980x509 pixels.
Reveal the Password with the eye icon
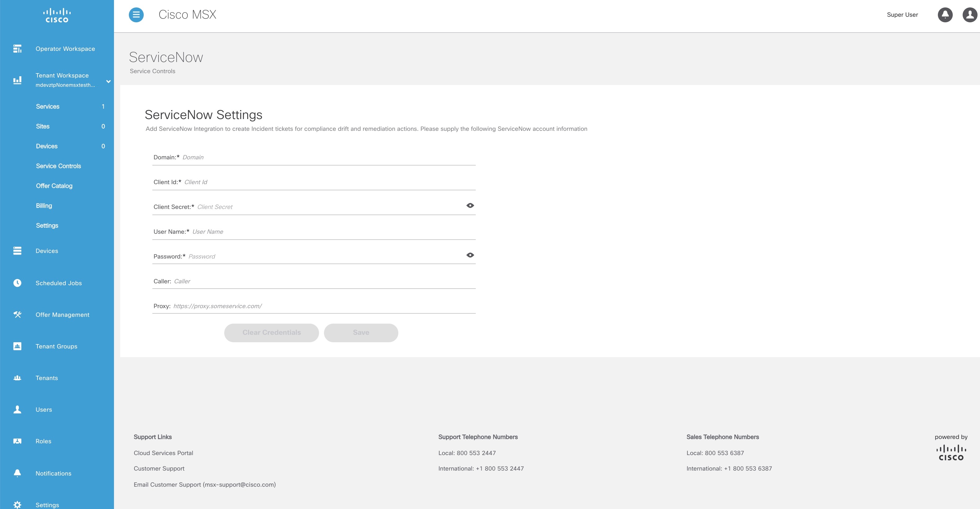(x=470, y=255)
